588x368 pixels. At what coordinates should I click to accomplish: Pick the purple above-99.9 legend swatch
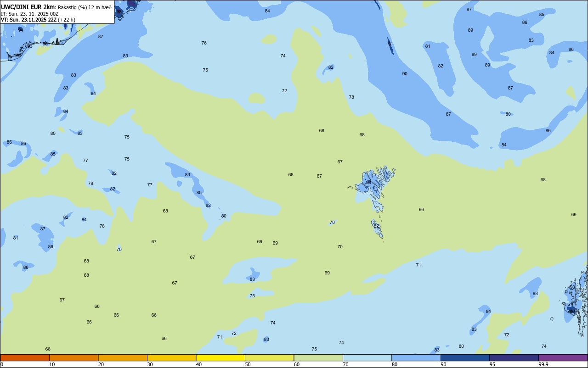pyautogui.click(x=563, y=357)
